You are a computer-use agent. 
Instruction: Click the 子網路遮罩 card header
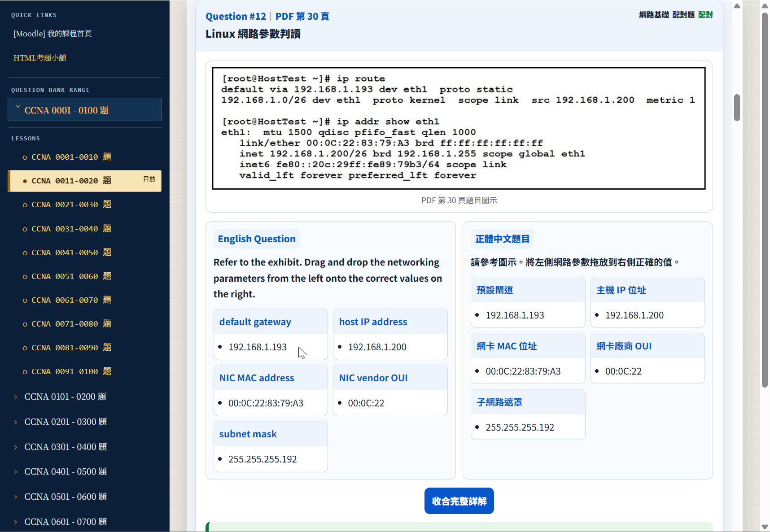coord(528,402)
